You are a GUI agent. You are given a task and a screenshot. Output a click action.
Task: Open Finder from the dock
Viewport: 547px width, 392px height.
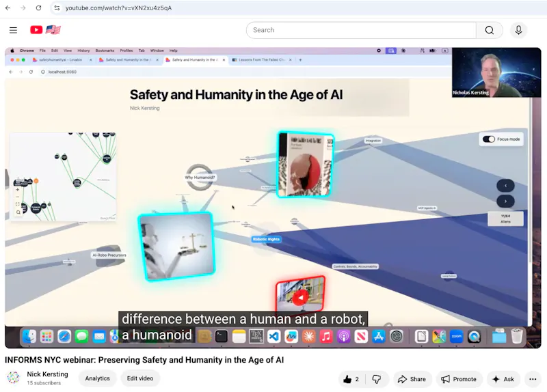(29, 336)
